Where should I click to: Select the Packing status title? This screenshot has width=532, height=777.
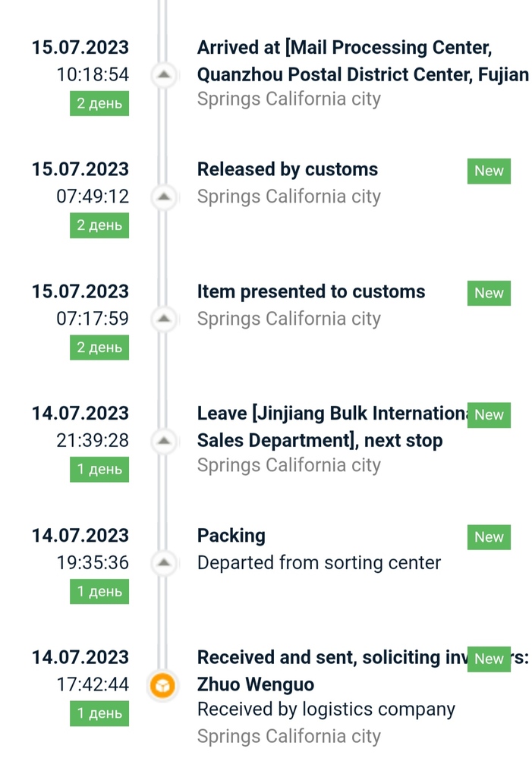pos(231,536)
